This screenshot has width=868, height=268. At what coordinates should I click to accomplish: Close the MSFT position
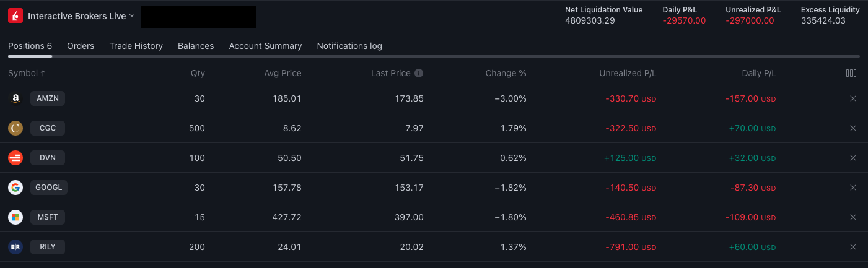(853, 217)
